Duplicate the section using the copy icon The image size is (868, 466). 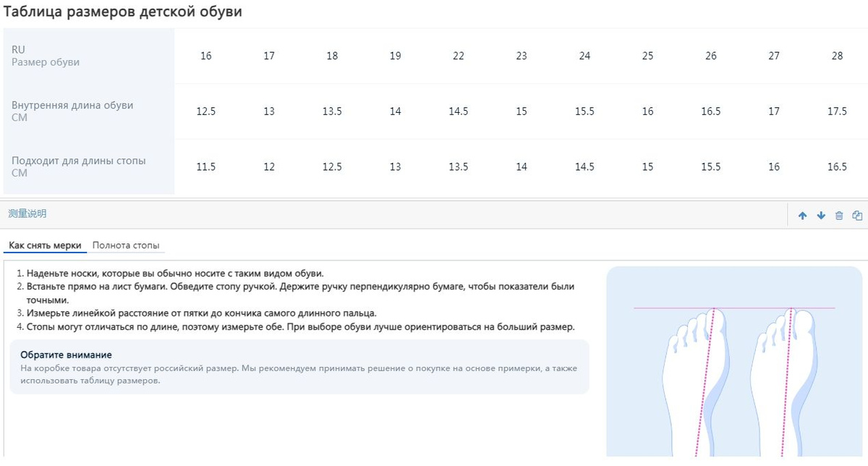point(857,216)
